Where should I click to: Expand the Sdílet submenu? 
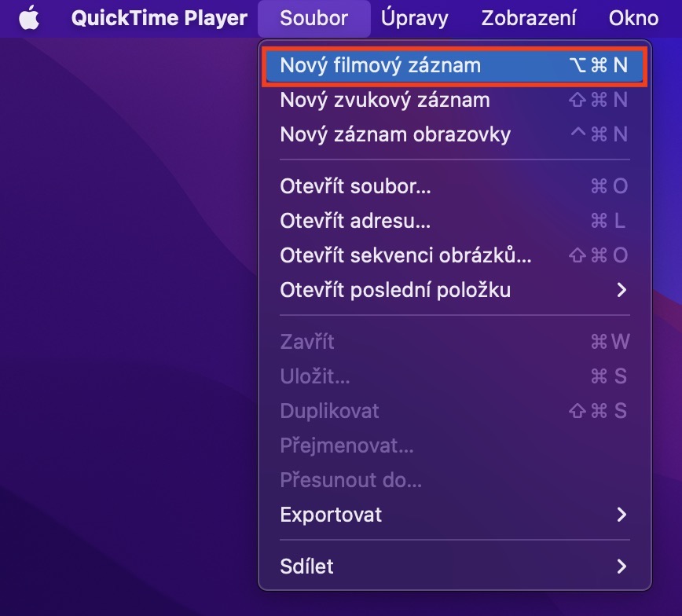point(621,566)
